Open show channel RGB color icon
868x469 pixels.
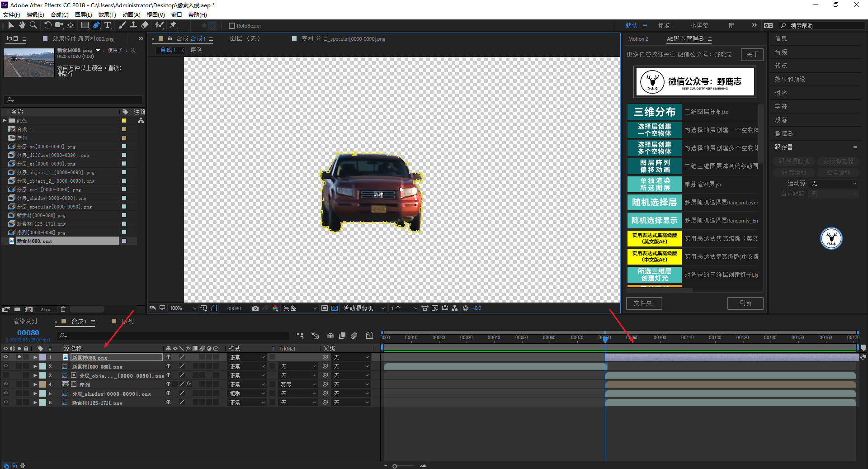click(275, 308)
